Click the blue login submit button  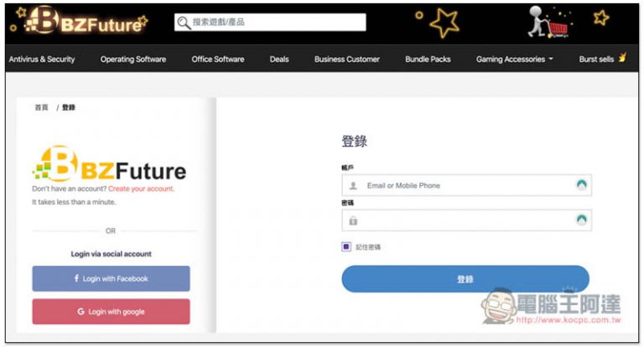click(x=465, y=279)
